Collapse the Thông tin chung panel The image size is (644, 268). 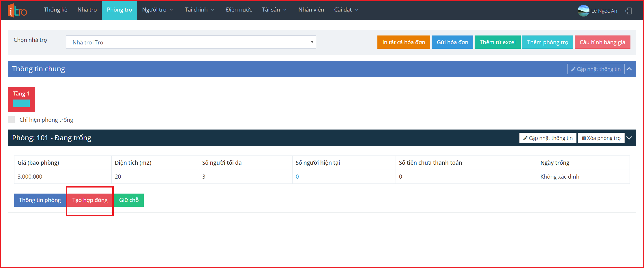pyautogui.click(x=629, y=69)
